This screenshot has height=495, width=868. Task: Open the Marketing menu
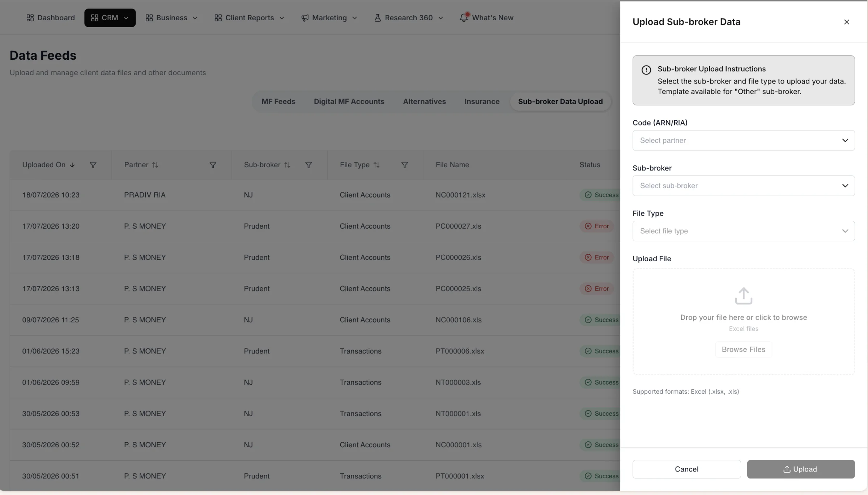point(329,18)
